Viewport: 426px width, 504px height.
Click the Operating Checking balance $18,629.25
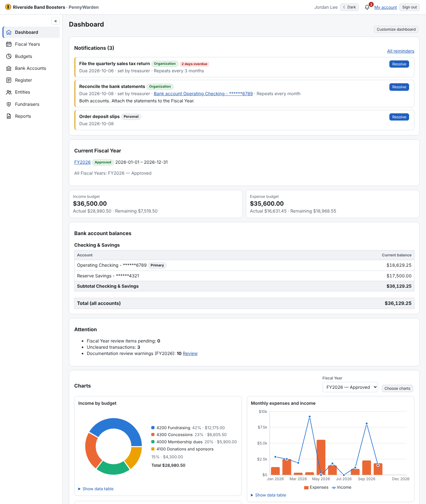click(x=399, y=265)
